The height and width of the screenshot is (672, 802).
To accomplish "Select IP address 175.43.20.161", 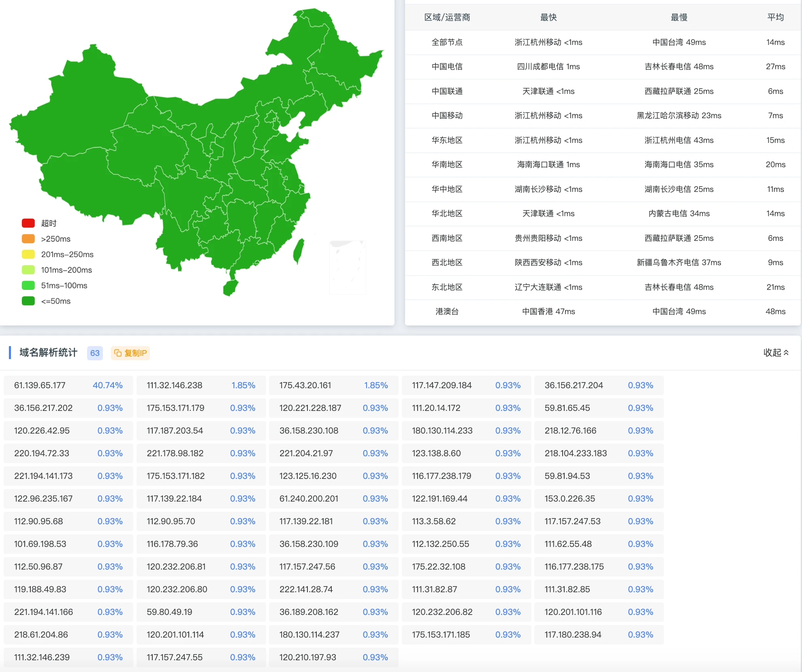I will pyautogui.click(x=305, y=385).
